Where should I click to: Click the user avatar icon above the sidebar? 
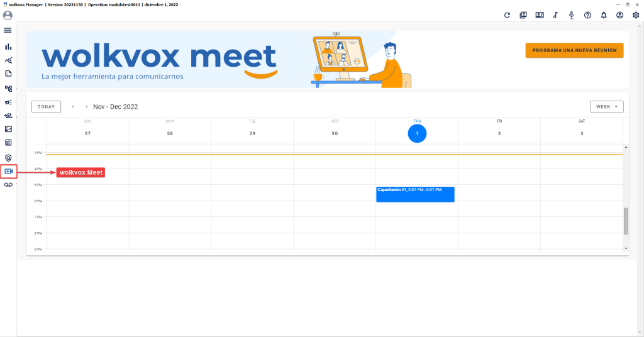8,16
